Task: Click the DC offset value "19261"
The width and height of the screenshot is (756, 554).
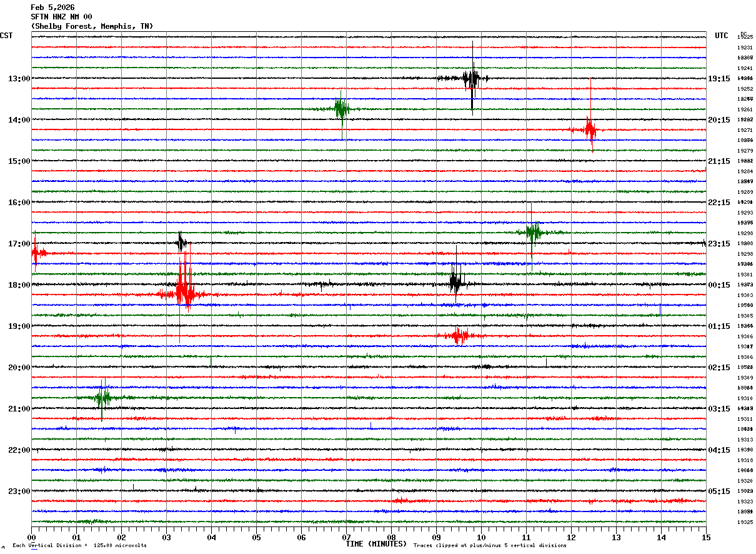Action: 745,109
